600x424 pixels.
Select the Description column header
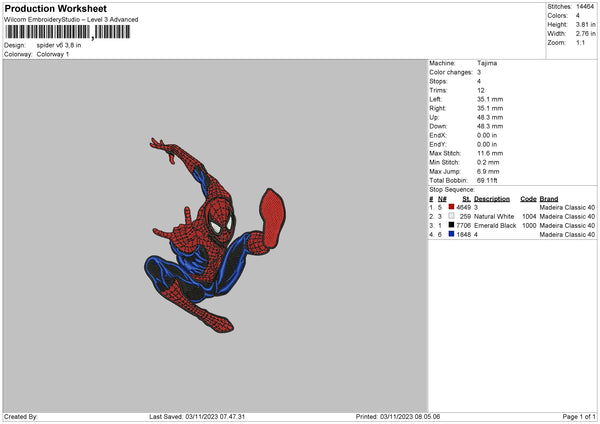pos(492,198)
